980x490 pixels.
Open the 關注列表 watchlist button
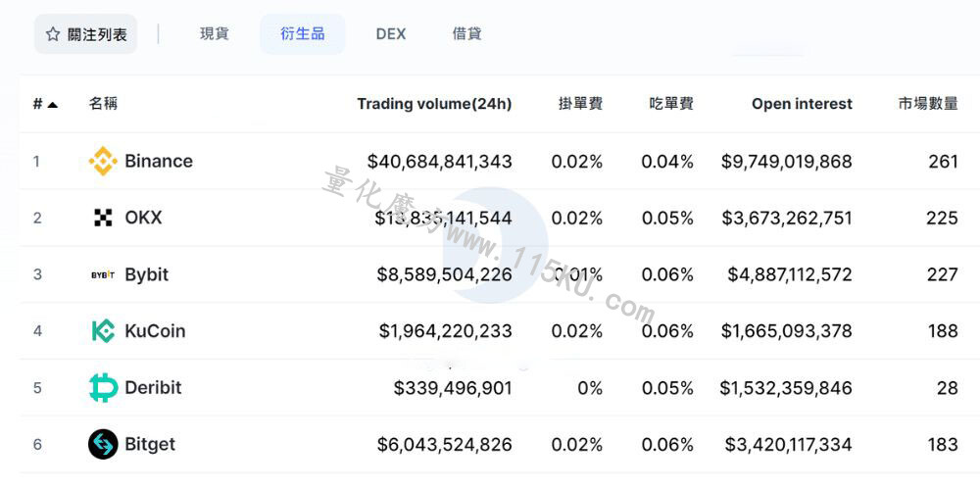tap(85, 33)
